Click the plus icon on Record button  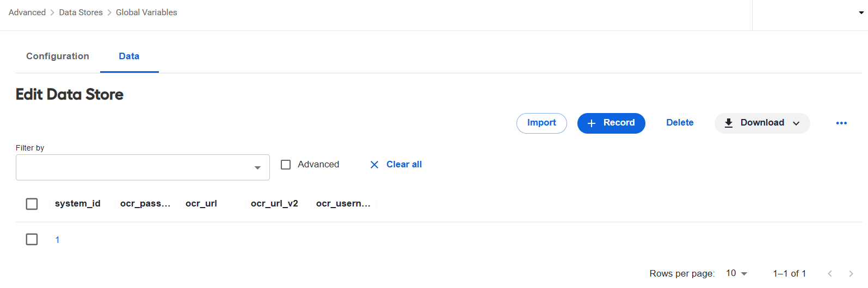click(592, 123)
